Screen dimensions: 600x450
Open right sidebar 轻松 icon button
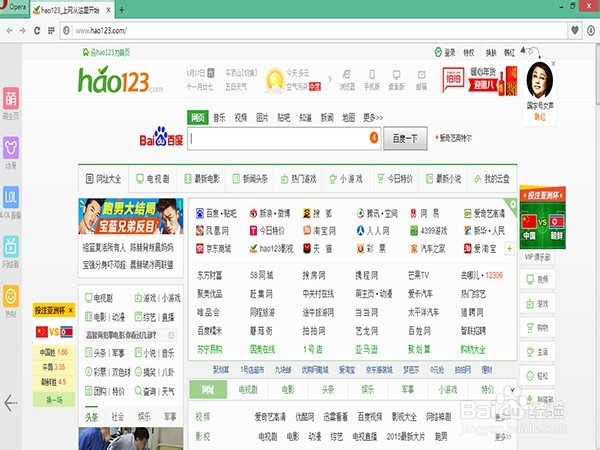click(537, 376)
